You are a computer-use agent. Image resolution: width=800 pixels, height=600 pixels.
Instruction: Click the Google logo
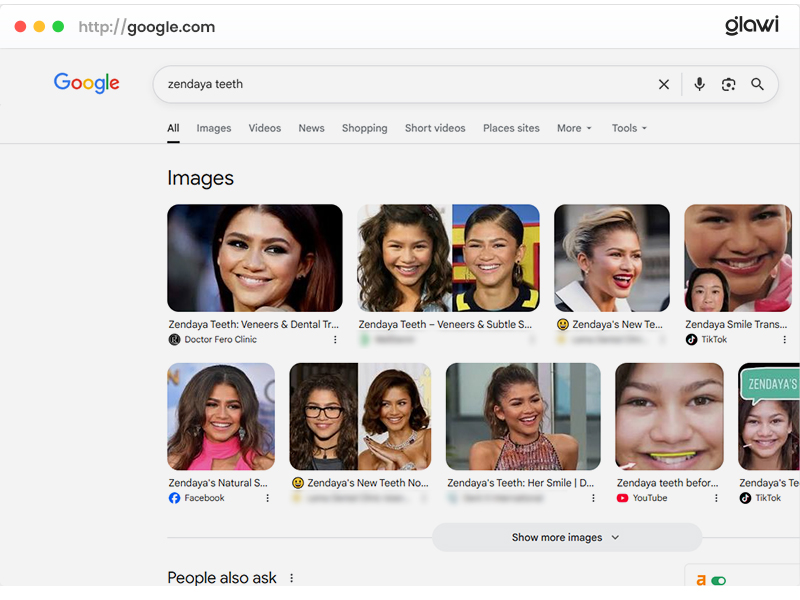87,83
